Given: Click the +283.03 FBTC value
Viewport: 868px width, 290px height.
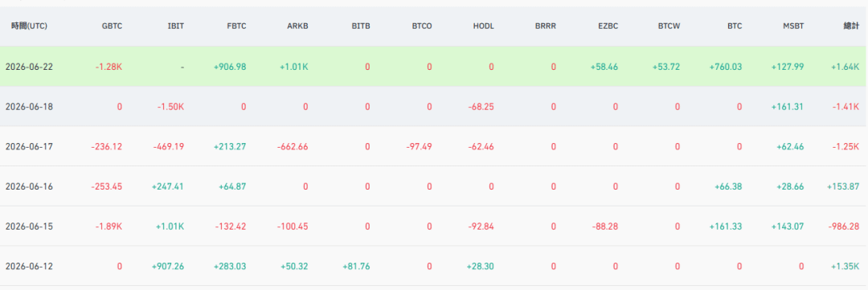Looking at the screenshot, I should [x=230, y=267].
